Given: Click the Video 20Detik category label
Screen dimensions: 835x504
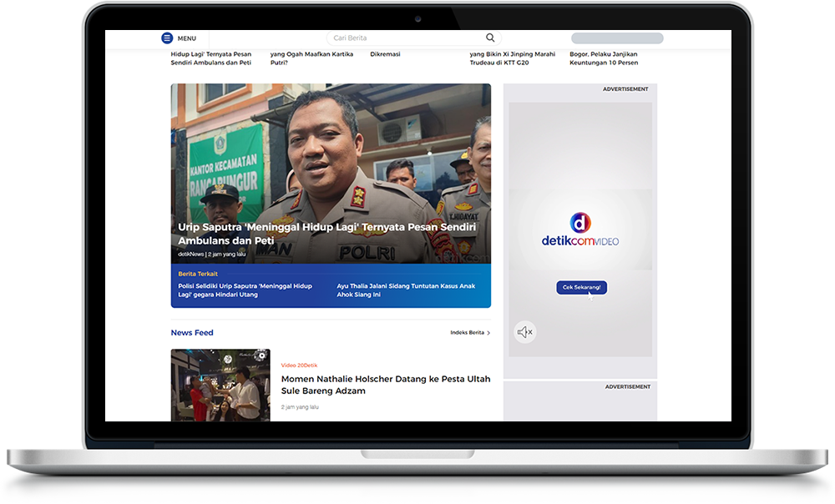Looking at the screenshot, I should coord(299,365).
